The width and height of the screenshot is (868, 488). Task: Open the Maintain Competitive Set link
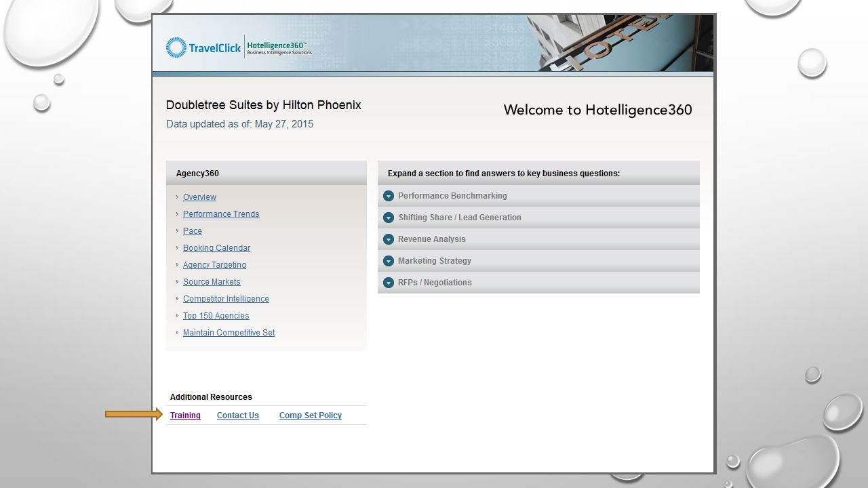pos(229,333)
